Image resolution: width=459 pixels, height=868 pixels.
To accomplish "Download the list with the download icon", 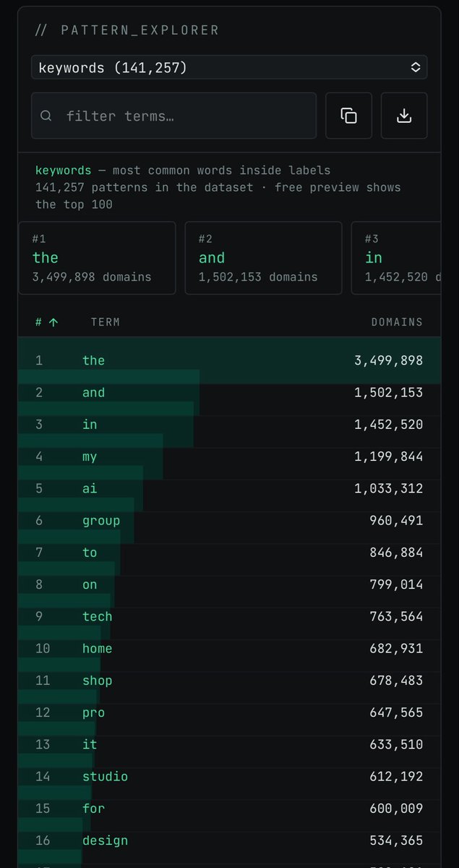I will point(404,116).
